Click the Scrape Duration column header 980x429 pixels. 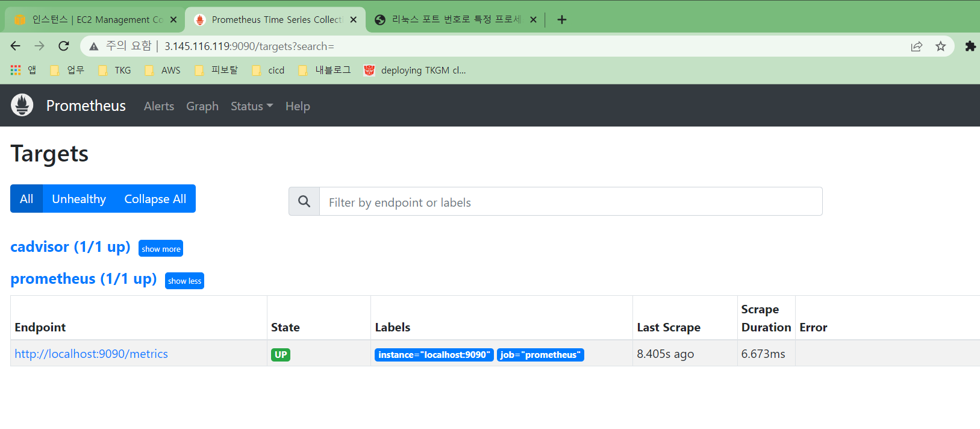click(766, 318)
